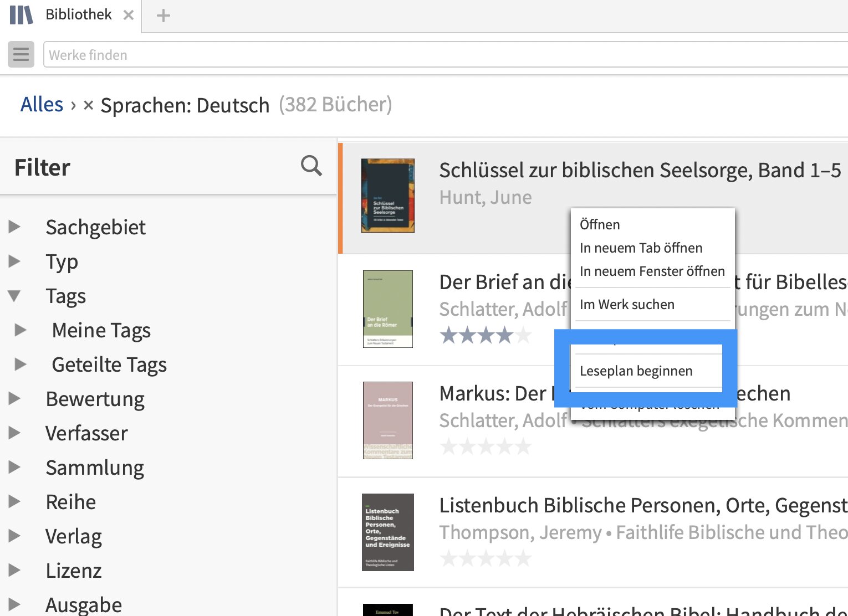Close the Bibliothek tab
The image size is (848, 616).
(129, 15)
